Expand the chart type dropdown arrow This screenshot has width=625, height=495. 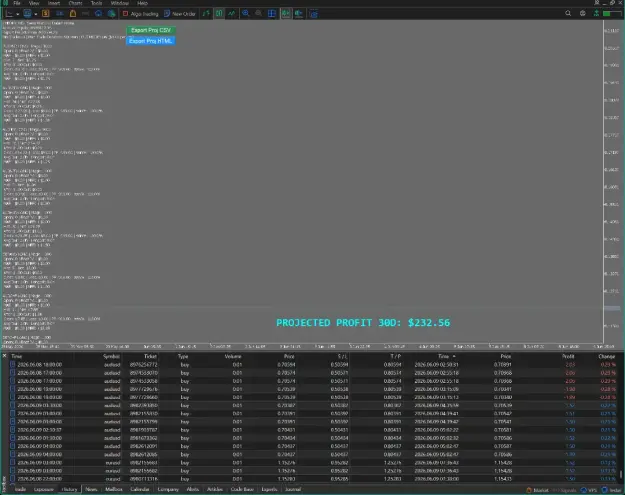point(18,14)
